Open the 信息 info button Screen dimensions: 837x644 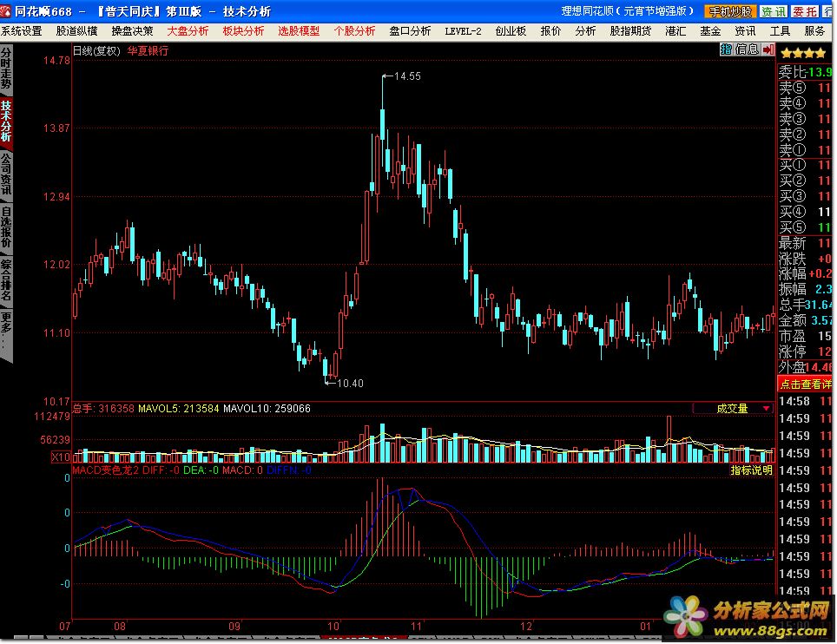point(748,49)
